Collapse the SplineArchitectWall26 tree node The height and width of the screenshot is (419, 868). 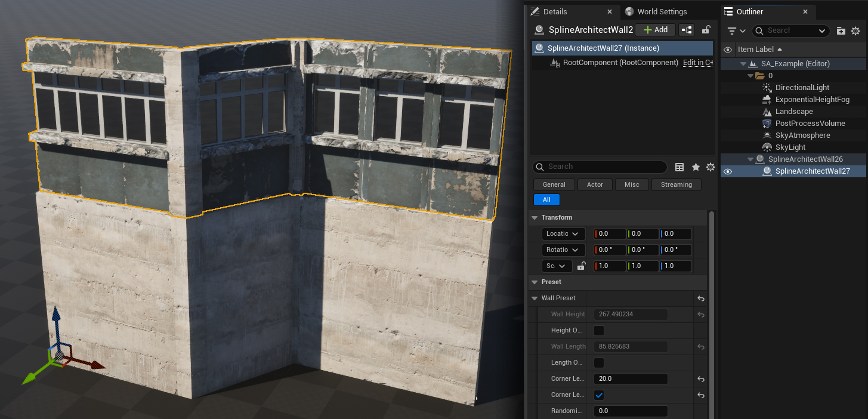pos(750,159)
